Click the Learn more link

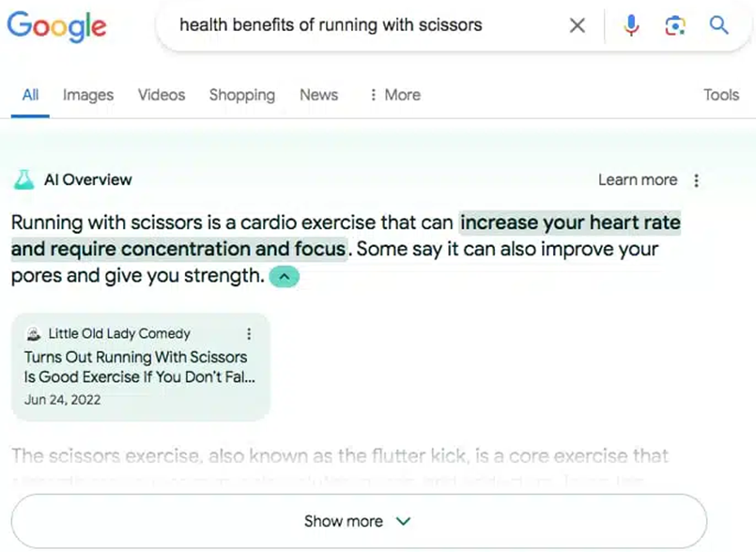[638, 179]
